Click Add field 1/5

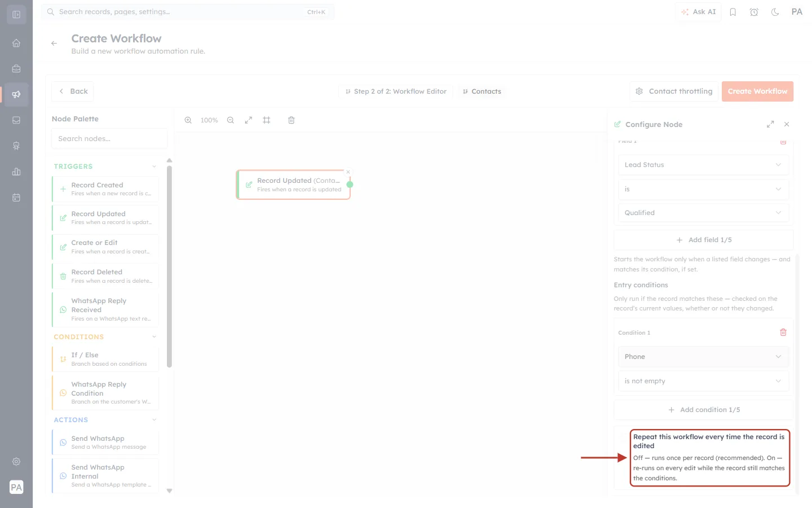click(x=703, y=240)
